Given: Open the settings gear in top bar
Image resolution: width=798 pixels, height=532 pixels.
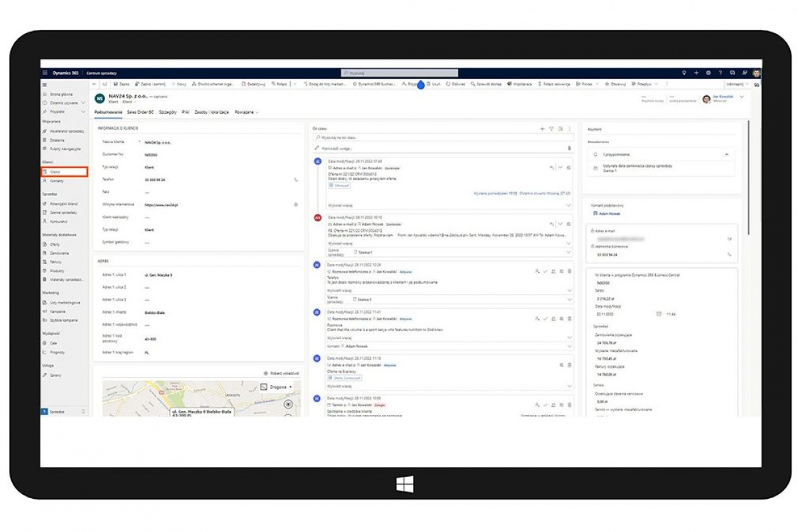Looking at the screenshot, I should pyautogui.click(x=708, y=72).
